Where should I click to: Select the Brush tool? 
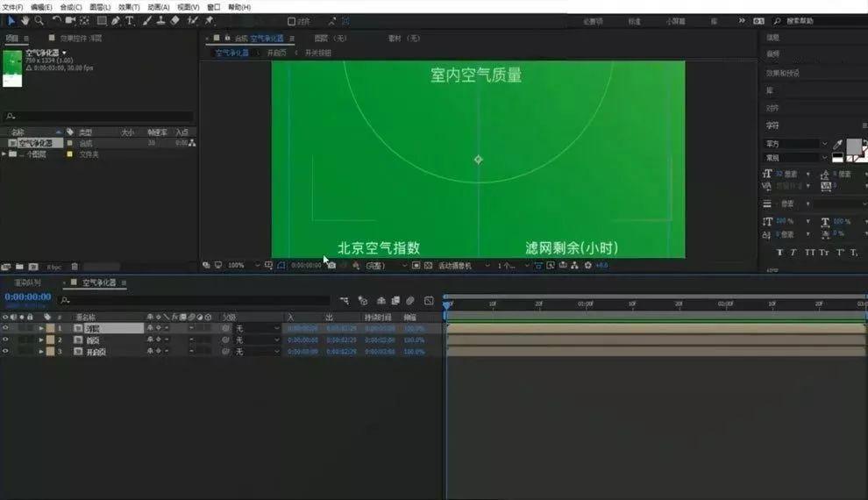[x=146, y=20]
